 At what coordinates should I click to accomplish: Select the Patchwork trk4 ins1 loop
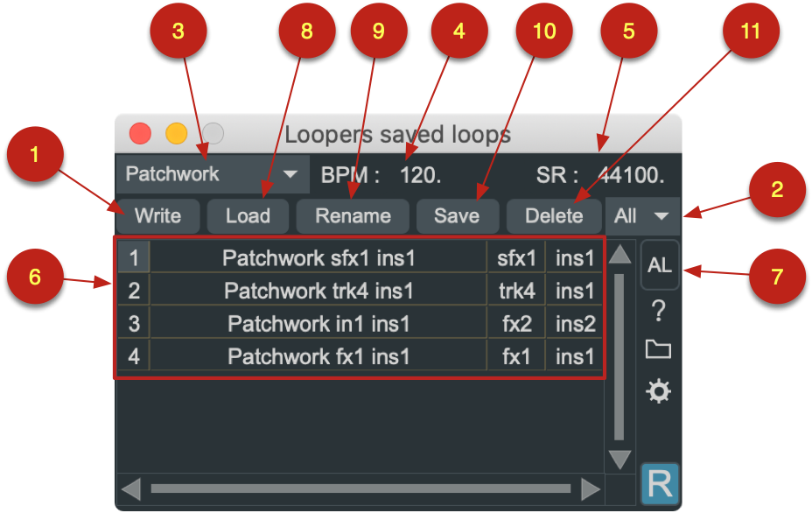[x=318, y=290]
